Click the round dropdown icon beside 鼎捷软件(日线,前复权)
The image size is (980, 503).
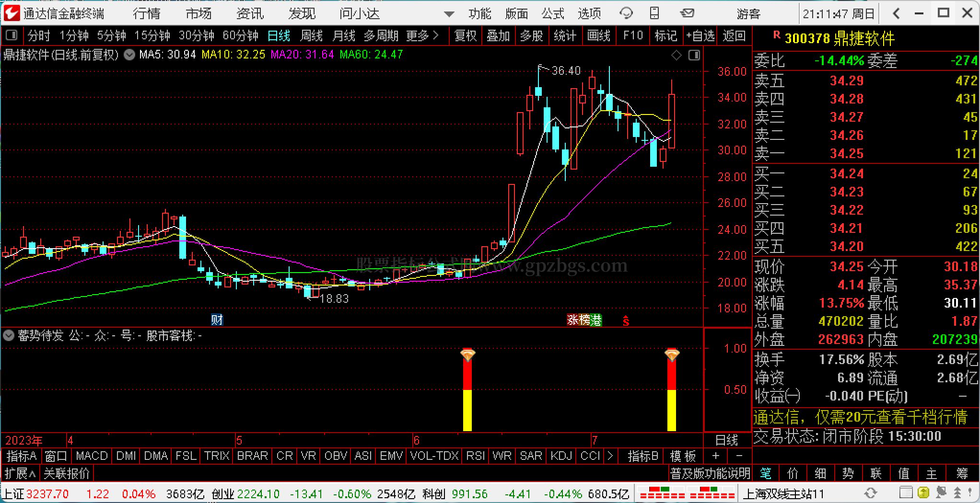129,55
